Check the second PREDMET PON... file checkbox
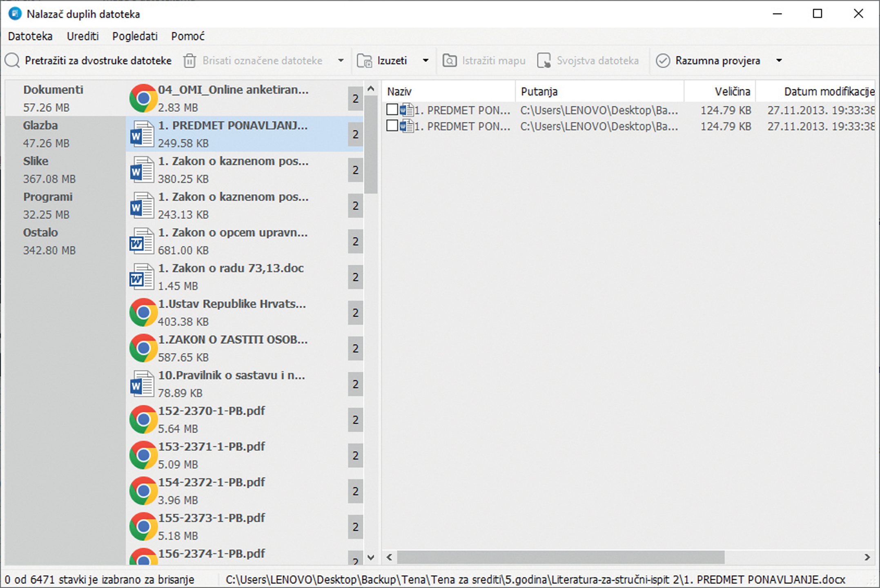Viewport: 880px width, 588px height. tap(392, 126)
